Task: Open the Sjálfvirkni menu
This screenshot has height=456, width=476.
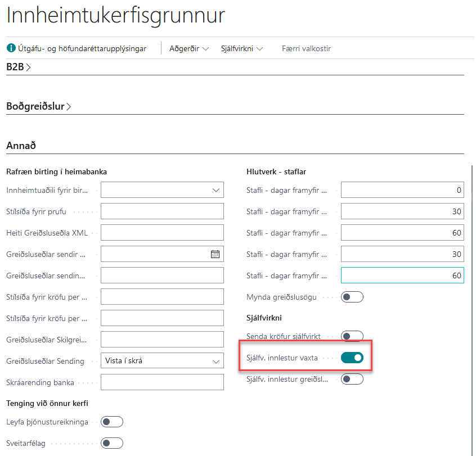Action: [242, 48]
